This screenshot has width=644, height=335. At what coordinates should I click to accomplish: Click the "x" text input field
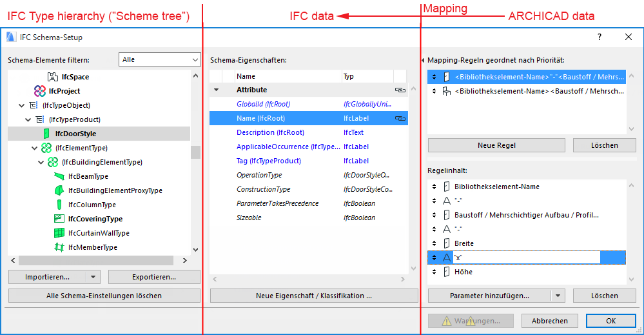(527, 258)
